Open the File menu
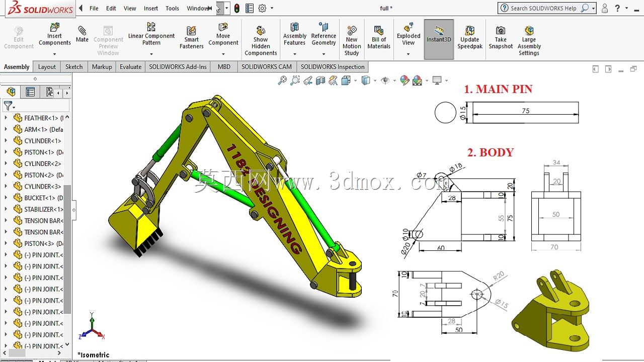Screen dimensions: 644x362 coord(94,8)
